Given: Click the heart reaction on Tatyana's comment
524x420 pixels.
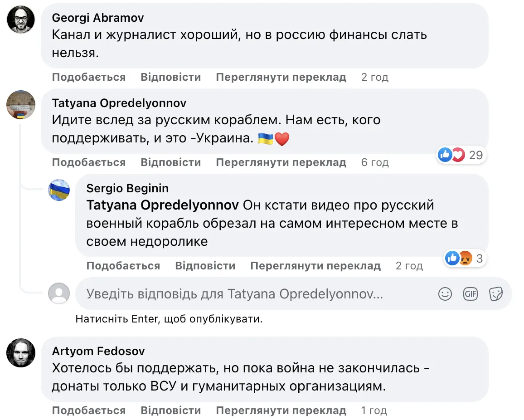Looking at the screenshot, I should 459,155.
